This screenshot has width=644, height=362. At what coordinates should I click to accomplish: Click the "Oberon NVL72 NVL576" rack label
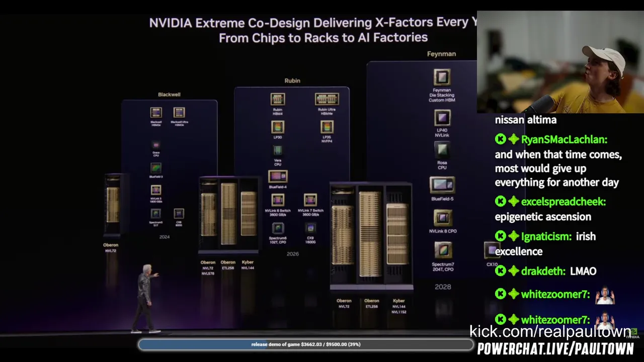point(208,268)
